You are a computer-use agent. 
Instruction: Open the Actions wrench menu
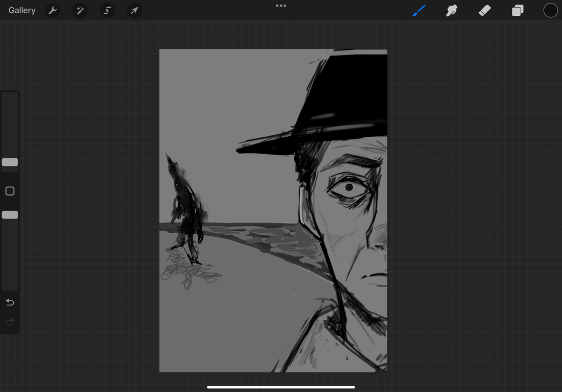coord(53,10)
